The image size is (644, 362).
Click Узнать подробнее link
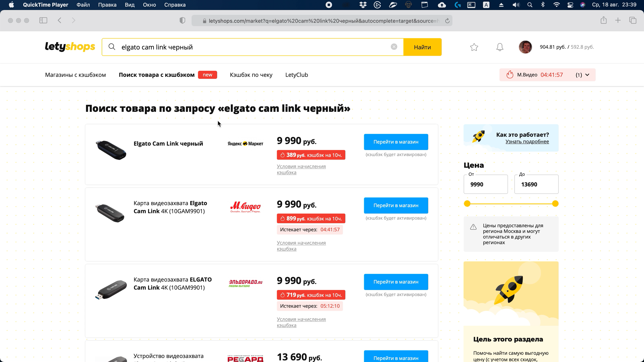click(x=527, y=142)
